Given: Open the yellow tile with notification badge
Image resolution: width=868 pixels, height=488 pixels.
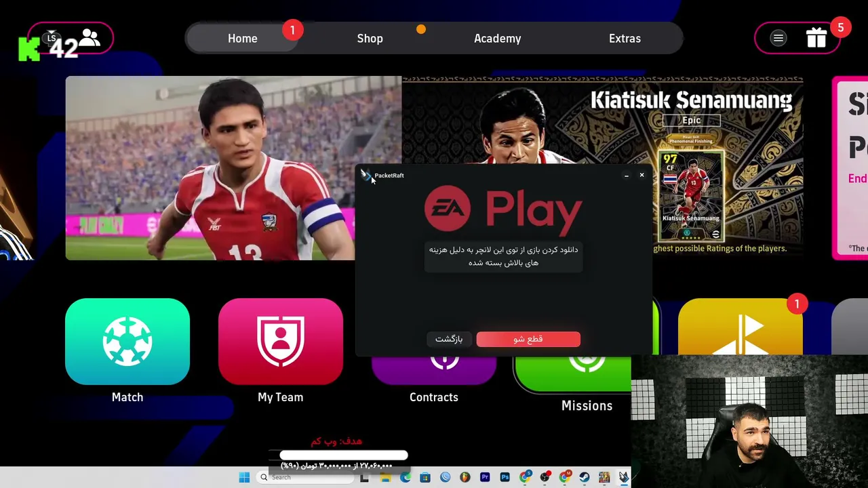Looking at the screenshot, I should click(x=741, y=327).
